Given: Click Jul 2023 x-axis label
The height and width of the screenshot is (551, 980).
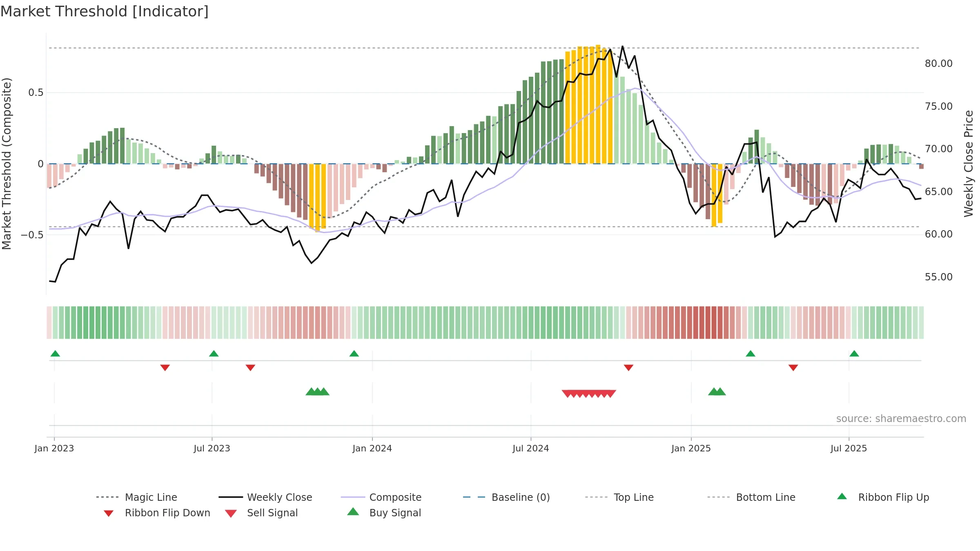Looking at the screenshot, I should (212, 448).
